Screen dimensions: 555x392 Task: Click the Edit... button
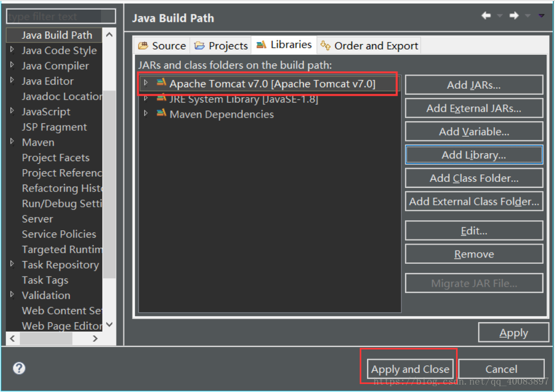pos(474,231)
